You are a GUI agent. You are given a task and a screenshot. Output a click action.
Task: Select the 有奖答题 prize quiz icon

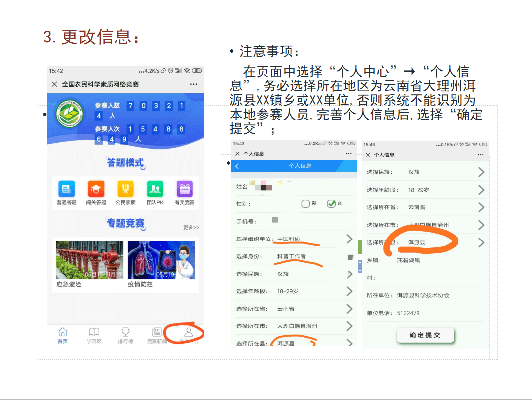point(184,188)
